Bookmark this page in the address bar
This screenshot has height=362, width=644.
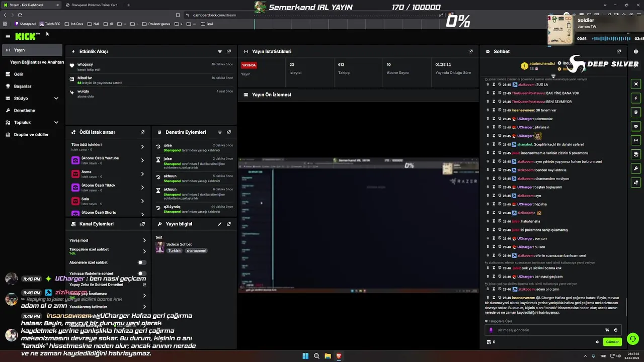178,15
